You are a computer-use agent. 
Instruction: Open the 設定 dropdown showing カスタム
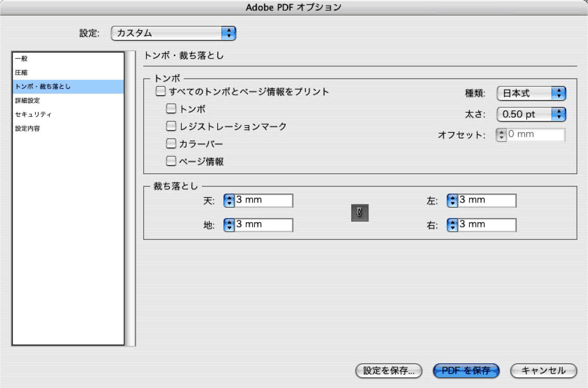pyautogui.click(x=174, y=33)
